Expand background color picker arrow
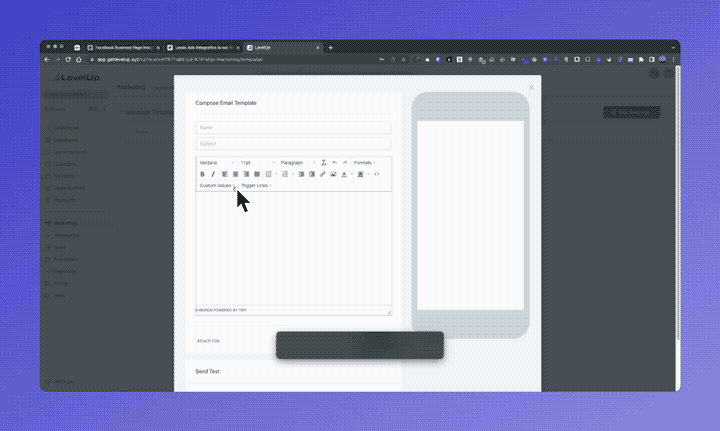The height and width of the screenshot is (431, 720). pos(368,174)
